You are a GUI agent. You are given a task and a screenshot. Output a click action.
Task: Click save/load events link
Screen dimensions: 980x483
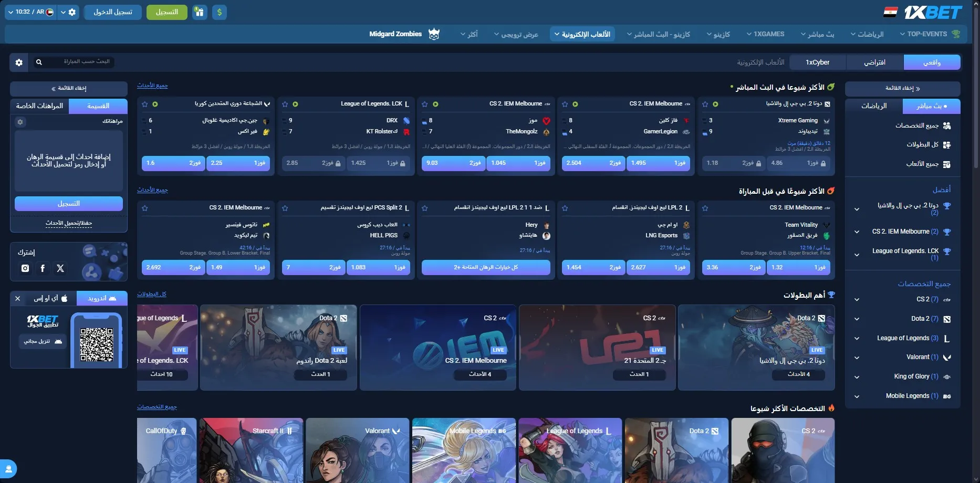(x=69, y=223)
